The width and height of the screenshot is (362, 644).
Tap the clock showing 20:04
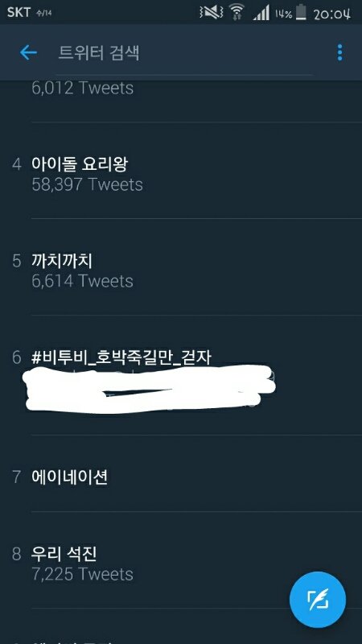332,14
